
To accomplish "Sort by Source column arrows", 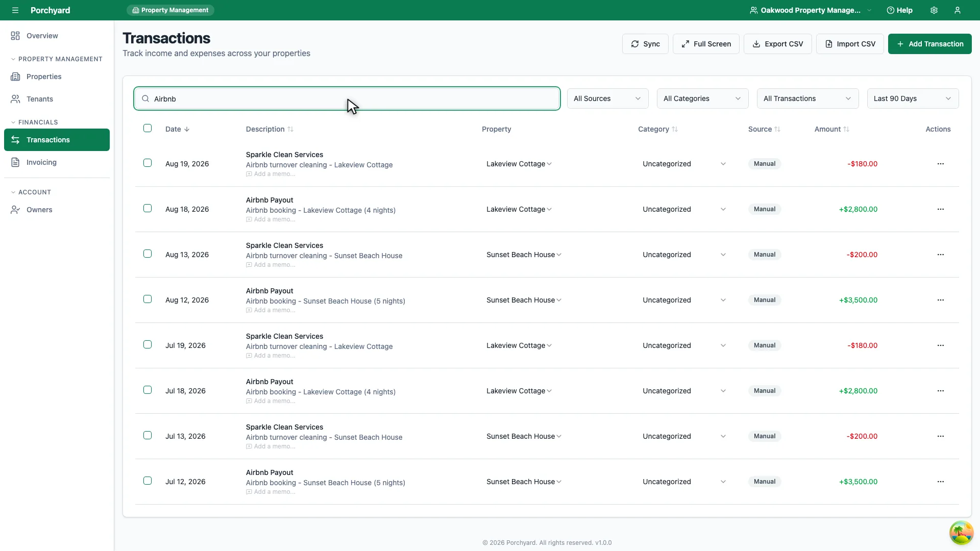I will coord(777,129).
